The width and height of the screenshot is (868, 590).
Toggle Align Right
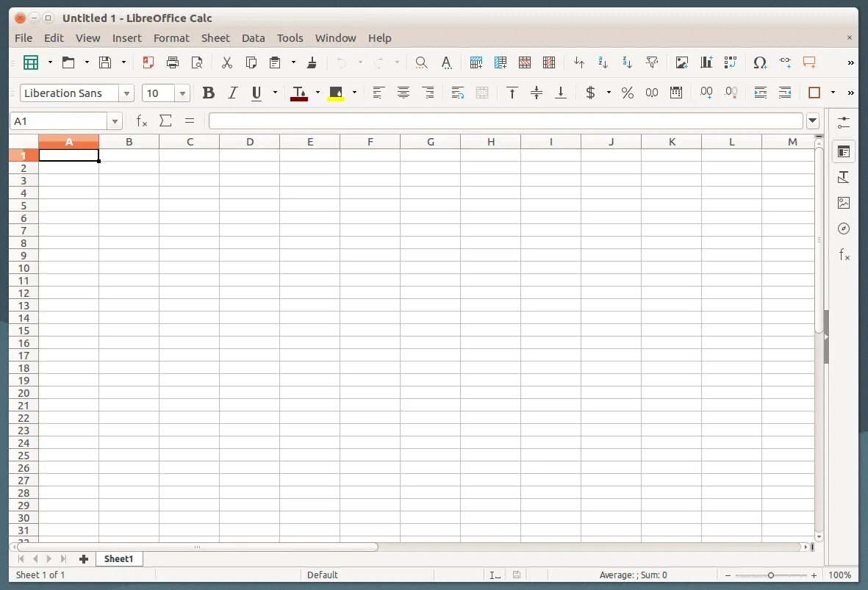click(x=428, y=93)
